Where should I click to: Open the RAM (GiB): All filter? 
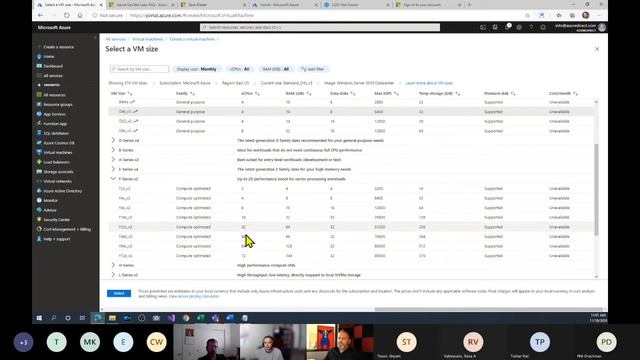pos(276,69)
